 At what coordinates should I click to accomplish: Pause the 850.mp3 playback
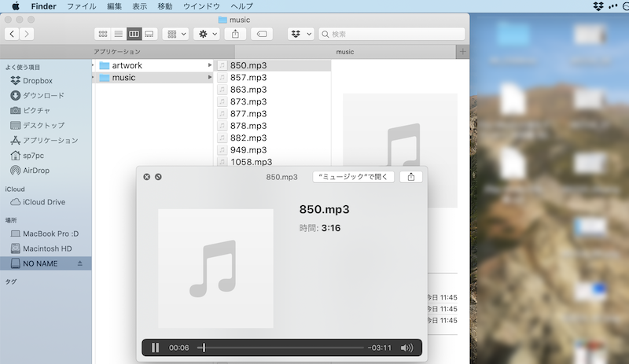click(x=155, y=347)
